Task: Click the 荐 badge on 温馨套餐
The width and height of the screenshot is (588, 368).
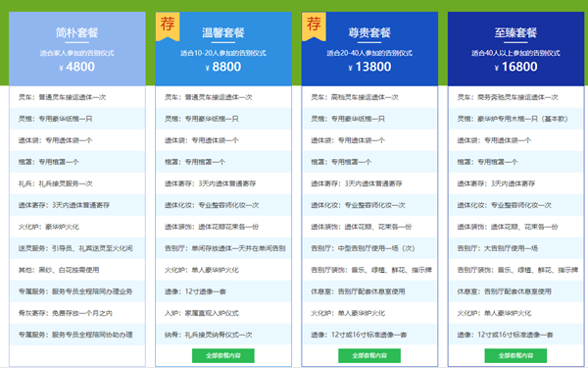Action: [168, 26]
